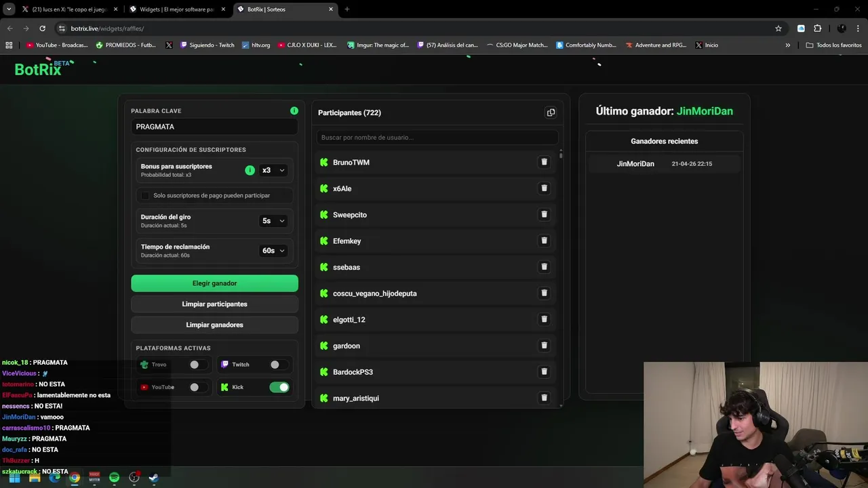Open YouTube Broadcast bookmark
Viewport: 868px width, 488px height.
click(57, 45)
